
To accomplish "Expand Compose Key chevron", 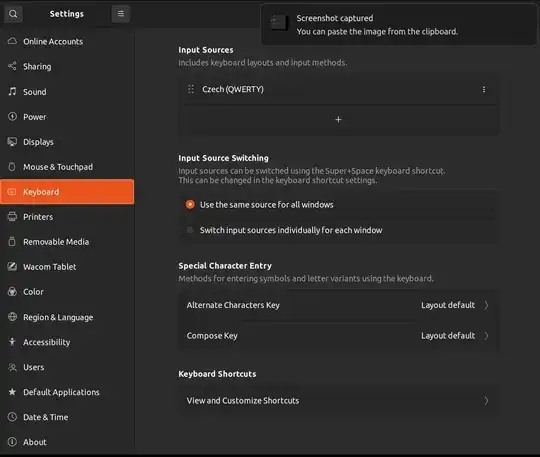I will click(x=486, y=336).
